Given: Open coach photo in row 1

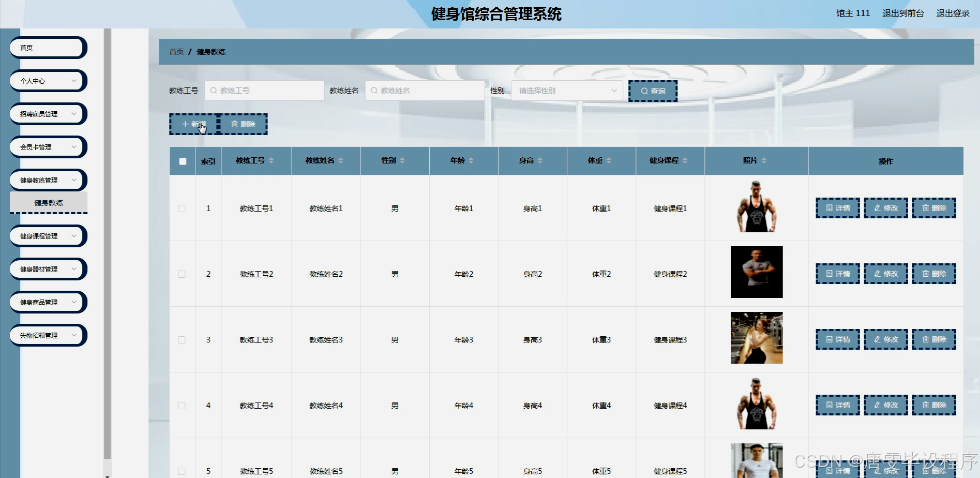Looking at the screenshot, I should tap(757, 206).
